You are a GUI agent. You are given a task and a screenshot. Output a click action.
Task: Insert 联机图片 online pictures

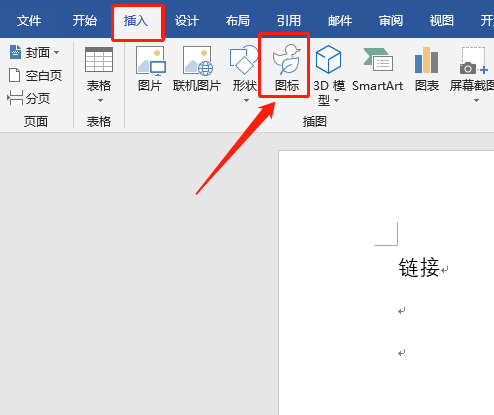pyautogui.click(x=197, y=69)
